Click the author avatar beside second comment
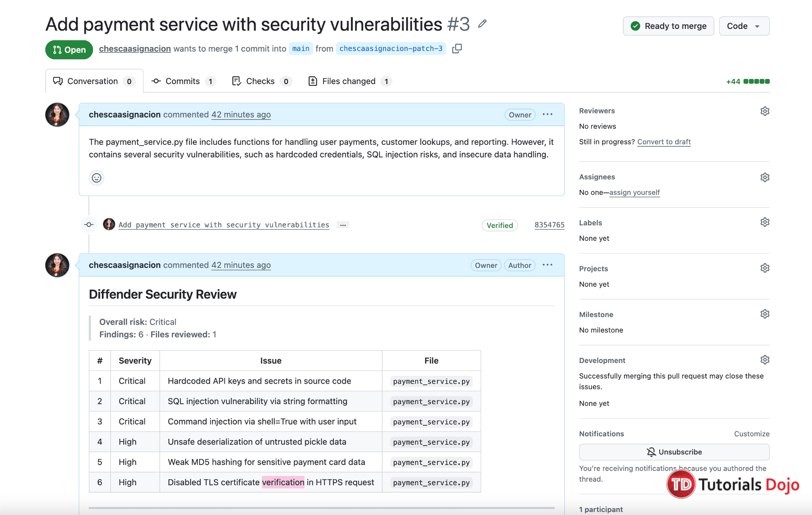The image size is (812, 515). click(x=57, y=265)
